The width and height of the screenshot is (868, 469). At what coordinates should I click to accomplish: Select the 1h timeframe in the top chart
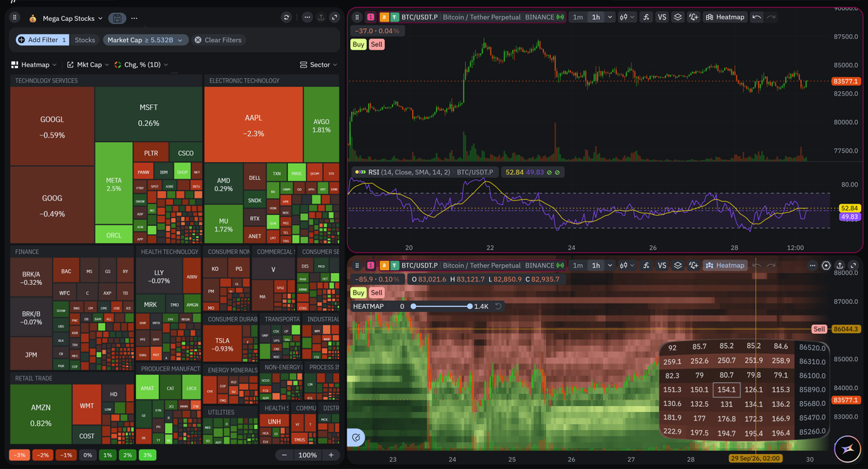click(595, 17)
